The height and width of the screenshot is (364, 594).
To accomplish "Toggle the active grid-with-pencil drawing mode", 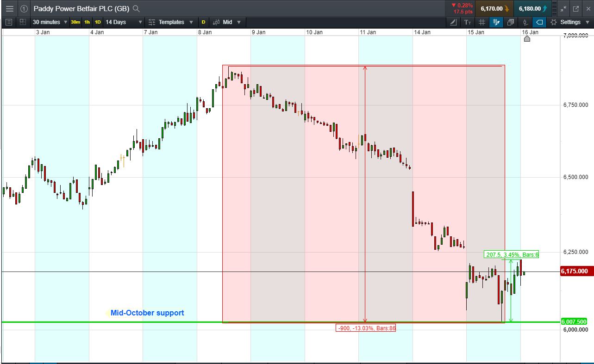I will point(496,22).
